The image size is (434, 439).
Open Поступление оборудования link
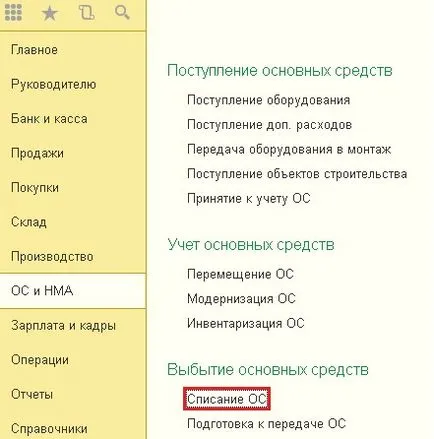coord(269,100)
